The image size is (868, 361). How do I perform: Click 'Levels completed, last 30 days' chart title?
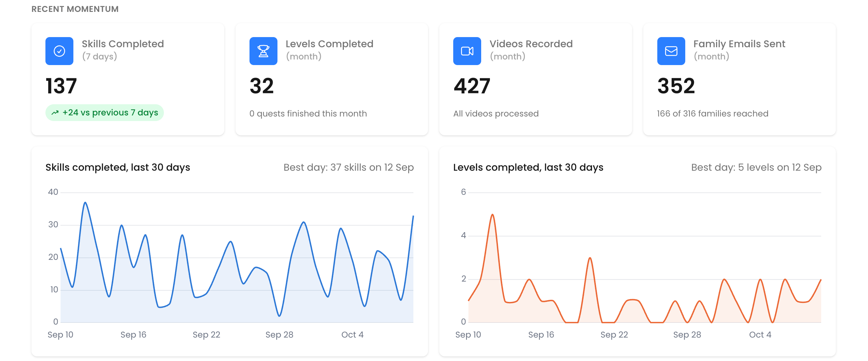528,168
